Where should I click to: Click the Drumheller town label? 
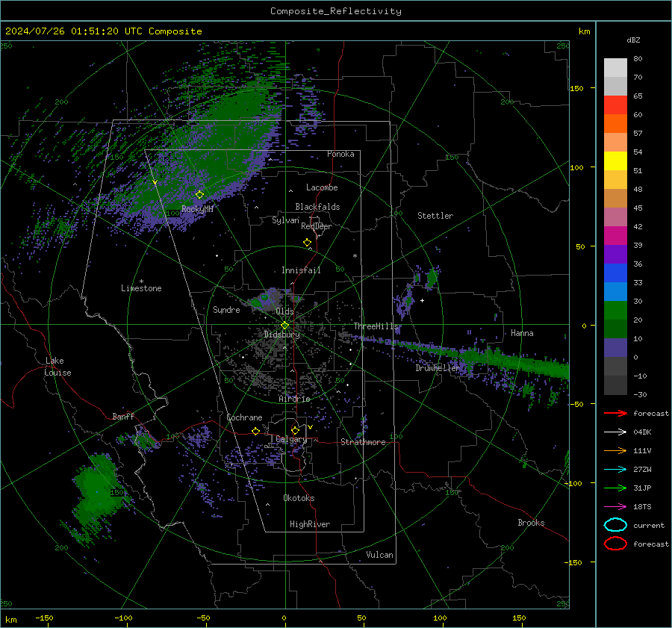438,368
